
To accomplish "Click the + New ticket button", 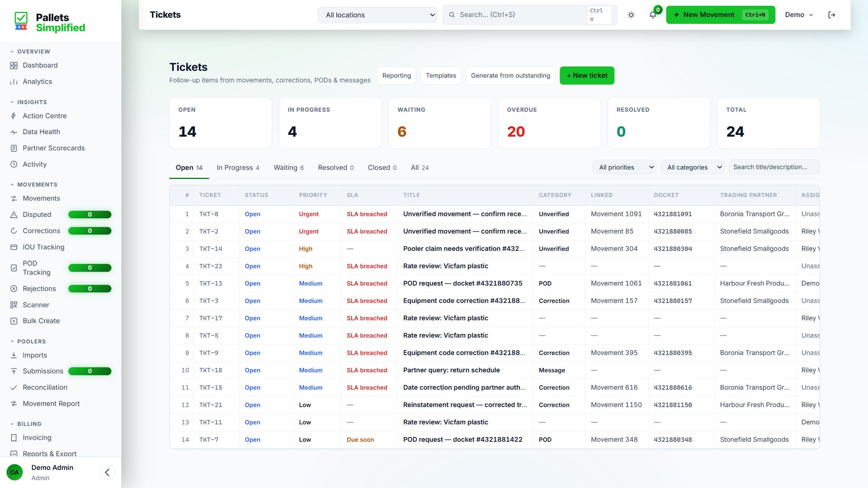I will (x=587, y=75).
